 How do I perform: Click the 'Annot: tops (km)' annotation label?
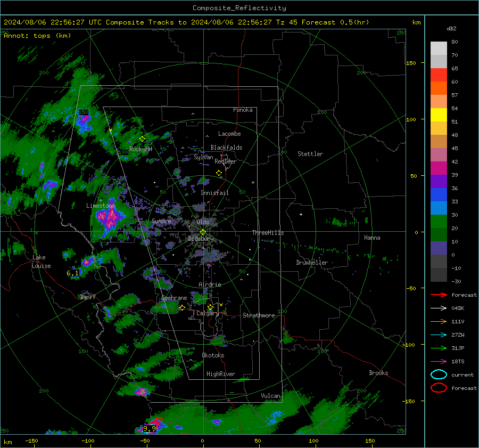coord(37,36)
